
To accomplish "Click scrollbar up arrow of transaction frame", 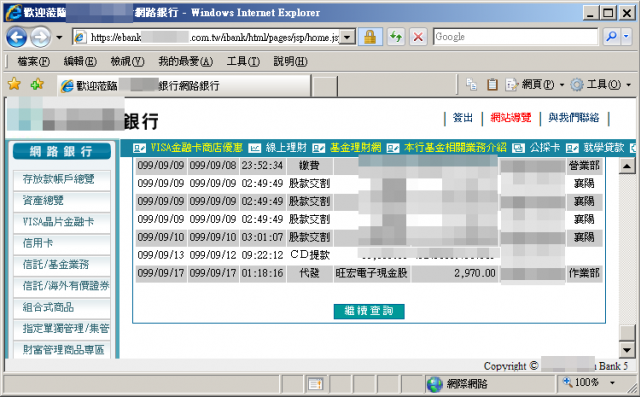I will coord(627,166).
